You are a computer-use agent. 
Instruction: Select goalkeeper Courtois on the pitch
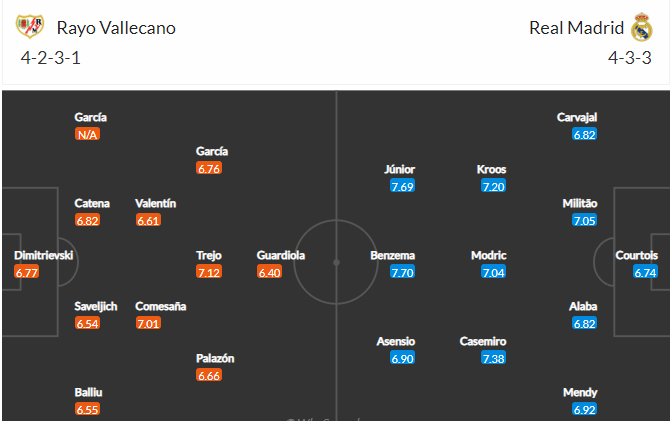click(636, 256)
